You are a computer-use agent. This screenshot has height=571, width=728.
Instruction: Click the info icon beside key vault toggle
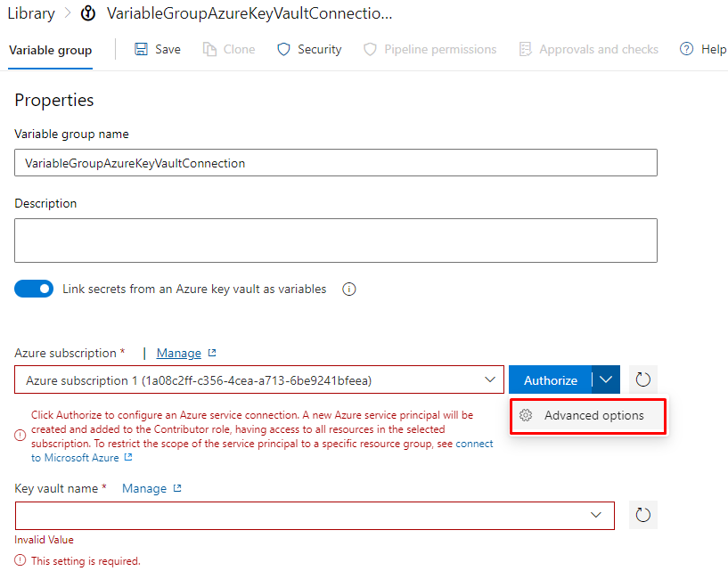point(349,290)
